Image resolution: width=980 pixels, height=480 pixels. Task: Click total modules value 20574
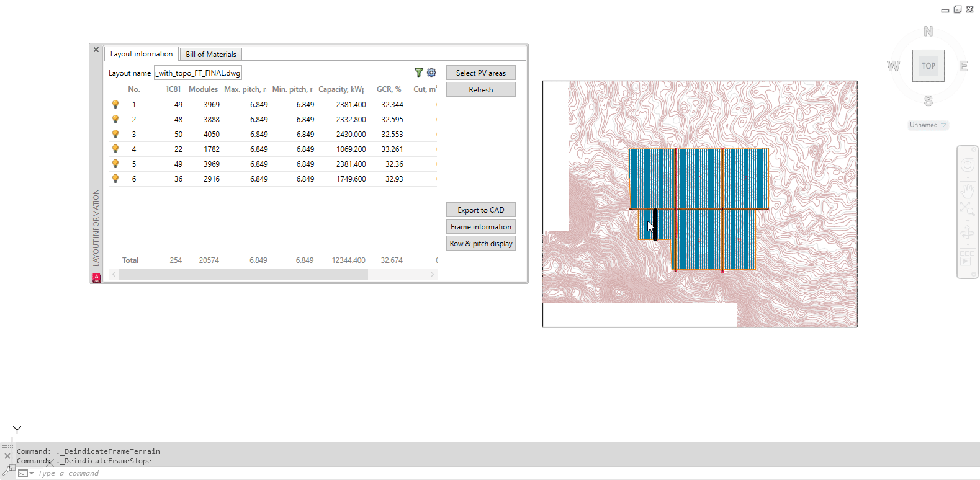coord(209,260)
